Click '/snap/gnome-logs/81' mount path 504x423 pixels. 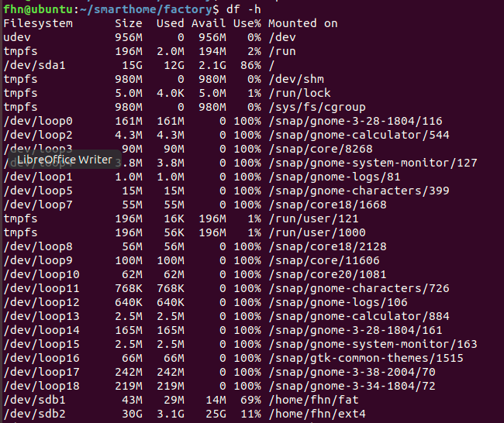[335, 177]
